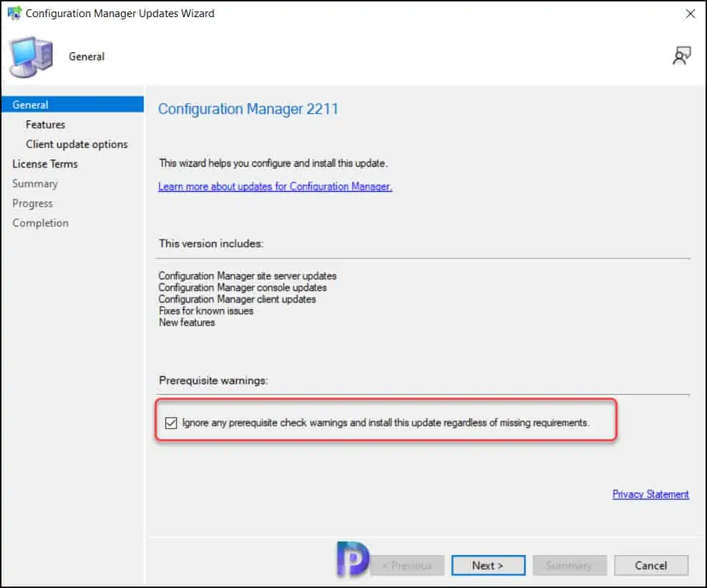Select the General step in sidebar
Viewport: 707px width, 588px height.
pos(72,104)
